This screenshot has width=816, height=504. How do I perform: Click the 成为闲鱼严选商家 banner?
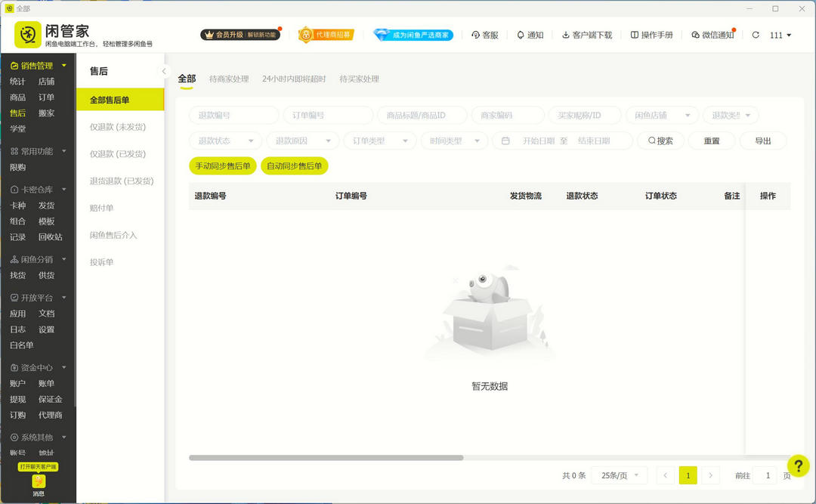point(413,35)
